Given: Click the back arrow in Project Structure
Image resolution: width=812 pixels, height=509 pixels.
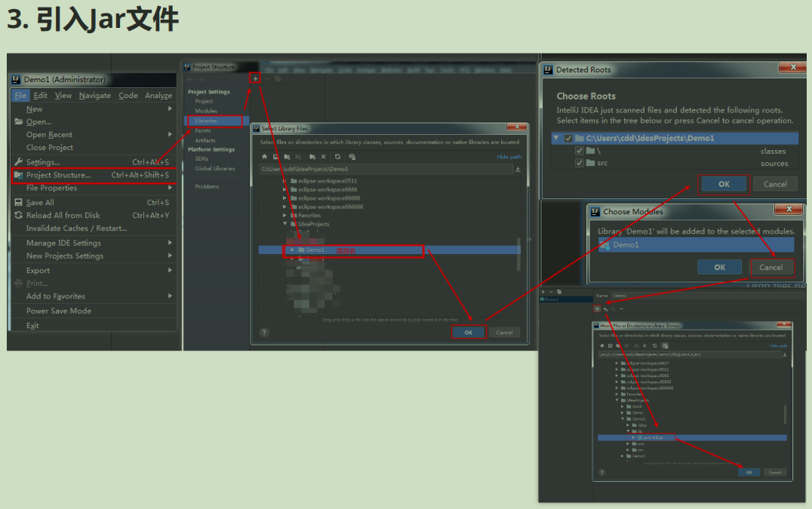Looking at the screenshot, I should (190, 80).
